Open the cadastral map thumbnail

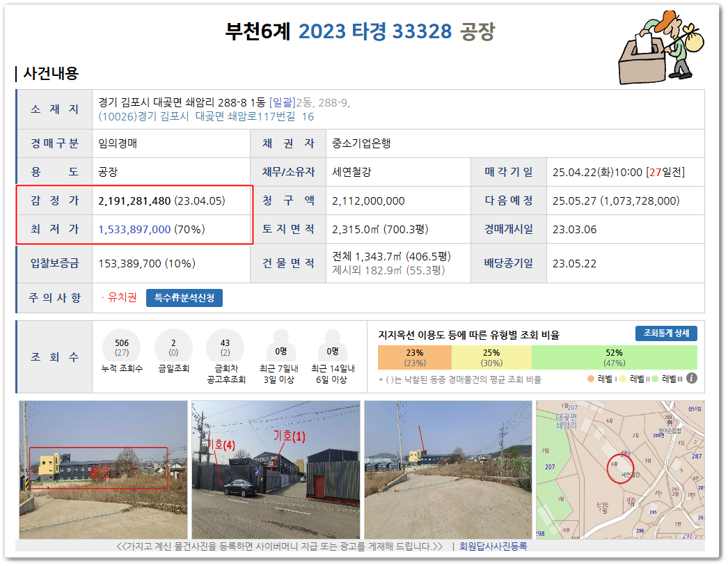click(620, 470)
